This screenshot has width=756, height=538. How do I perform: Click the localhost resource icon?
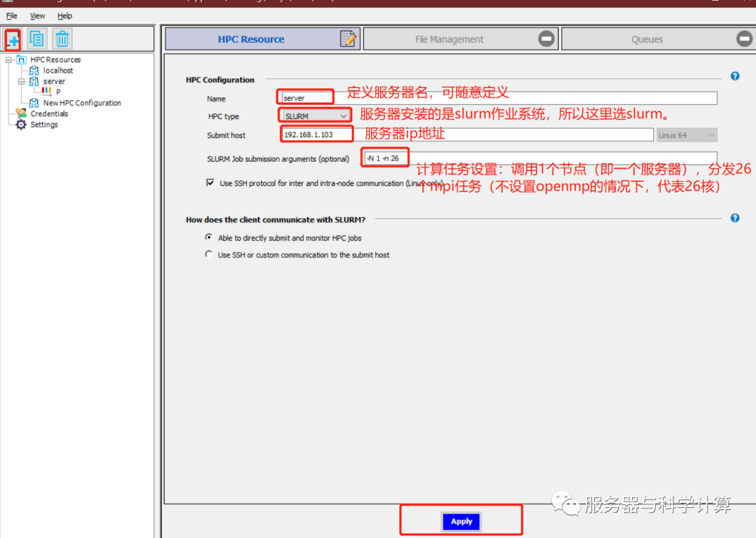(x=34, y=71)
